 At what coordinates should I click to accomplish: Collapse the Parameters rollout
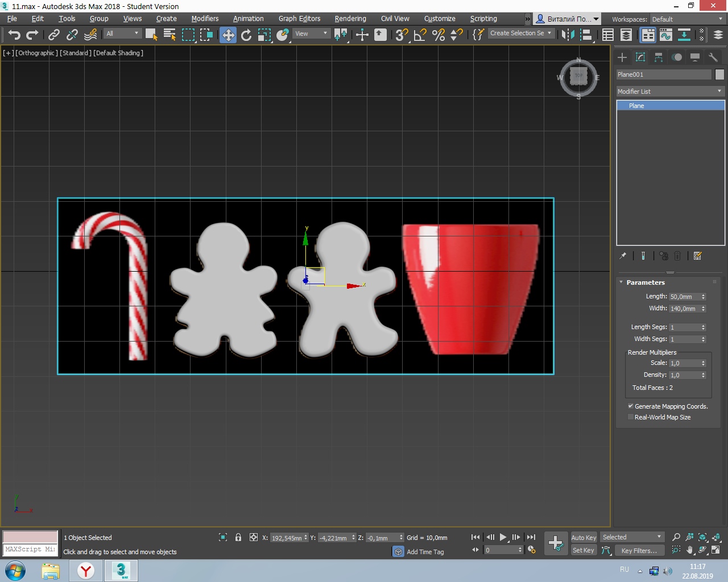pyautogui.click(x=621, y=282)
